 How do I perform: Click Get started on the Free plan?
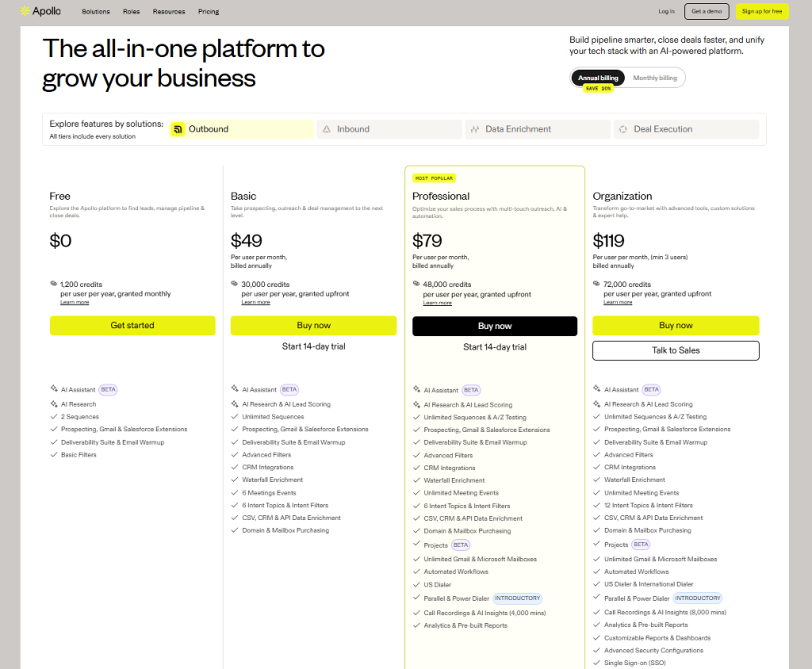132,325
